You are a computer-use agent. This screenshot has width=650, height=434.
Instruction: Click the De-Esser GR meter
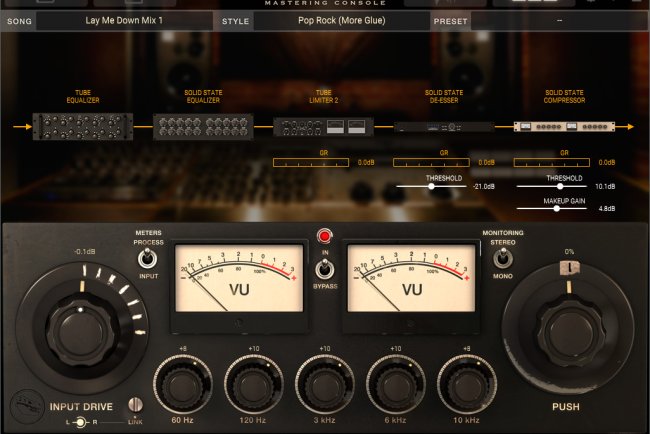click(431, 162)
